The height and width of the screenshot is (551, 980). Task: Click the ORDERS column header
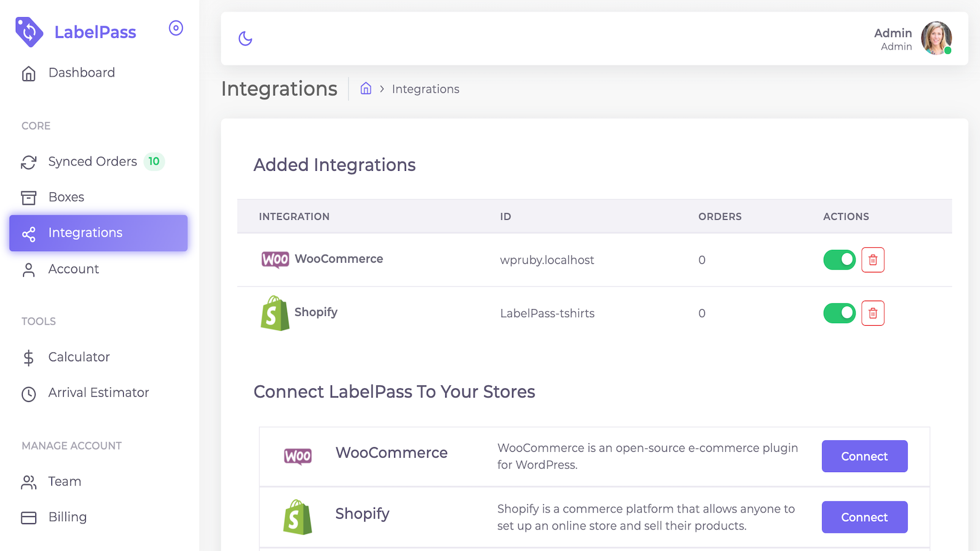pyautogui.click(x=720, y=217)
